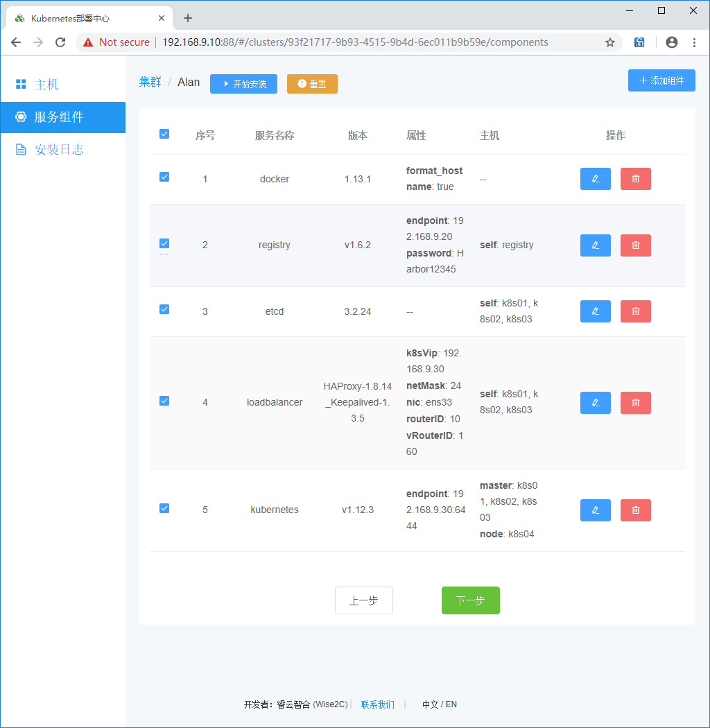
Task: Close the Kubernetes部署中心 tab
Action: point(162,18)
